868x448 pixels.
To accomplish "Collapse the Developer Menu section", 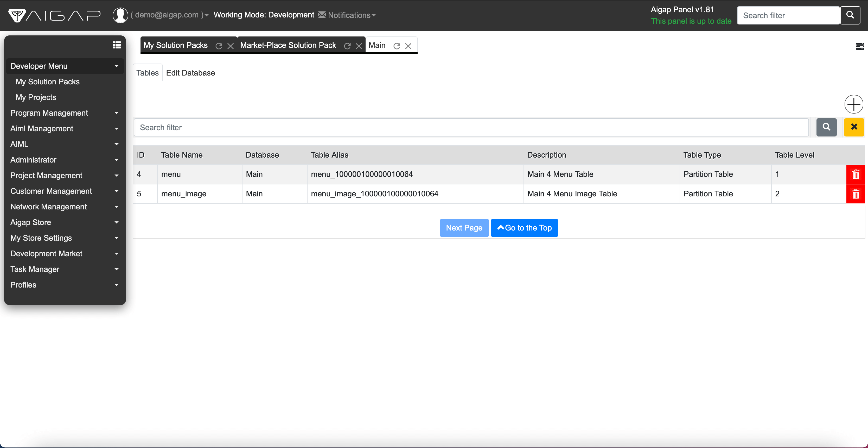I will coord(65,66).
